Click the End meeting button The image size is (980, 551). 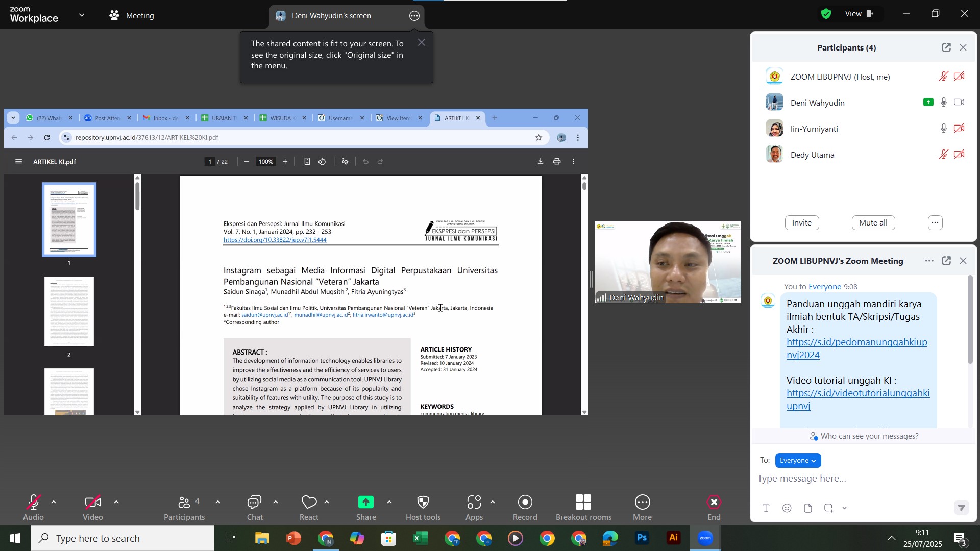[714, 507]
